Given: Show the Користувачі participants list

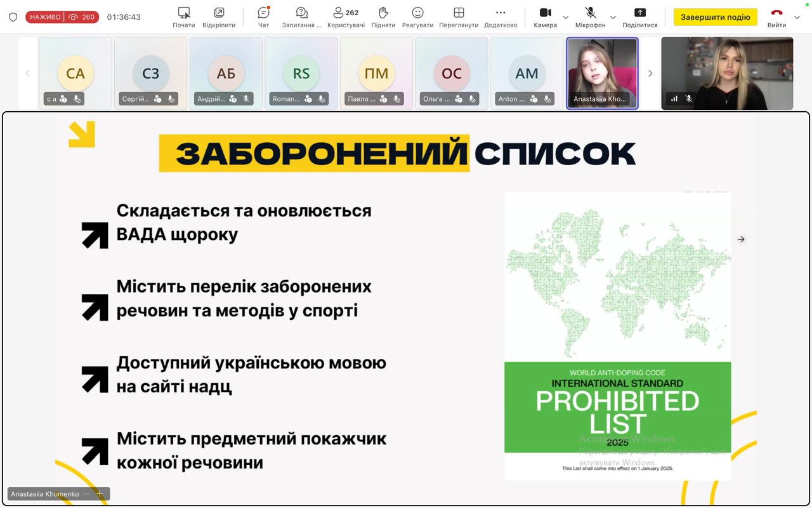Looking at the screenshot, I should (346, 17).
